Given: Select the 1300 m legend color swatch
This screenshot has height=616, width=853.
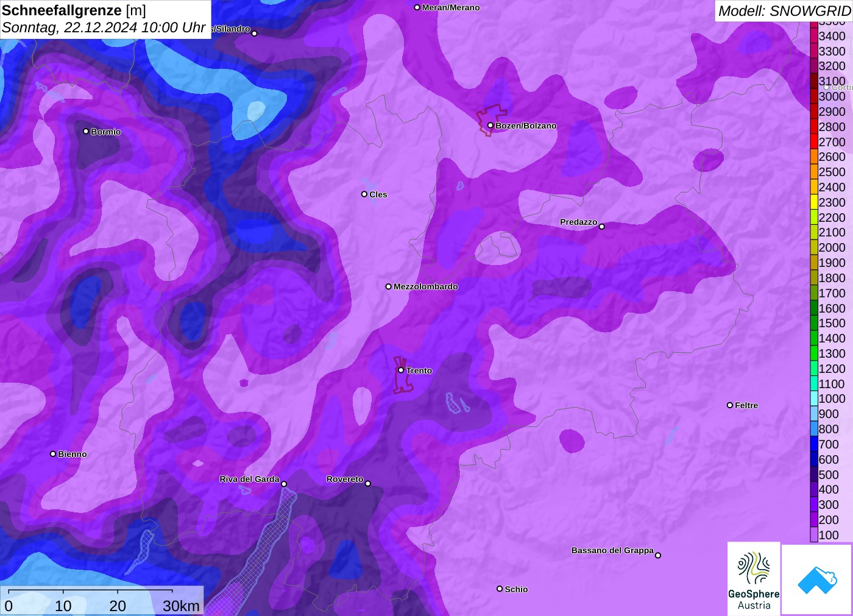Looking at the screenshot, I should [814, 353].
